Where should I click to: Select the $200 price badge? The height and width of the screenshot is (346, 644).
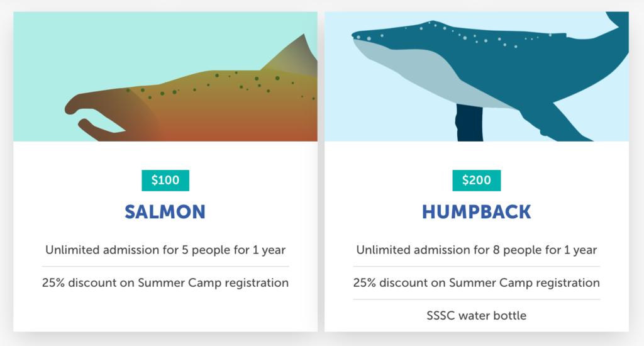(477, 181)
